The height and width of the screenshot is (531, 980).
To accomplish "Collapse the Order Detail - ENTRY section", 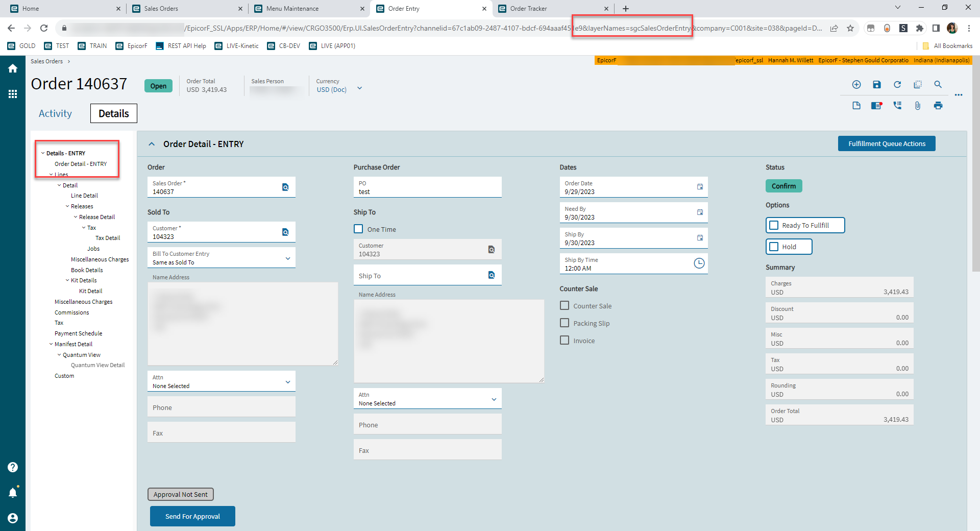I will click(x=152, y=143).
